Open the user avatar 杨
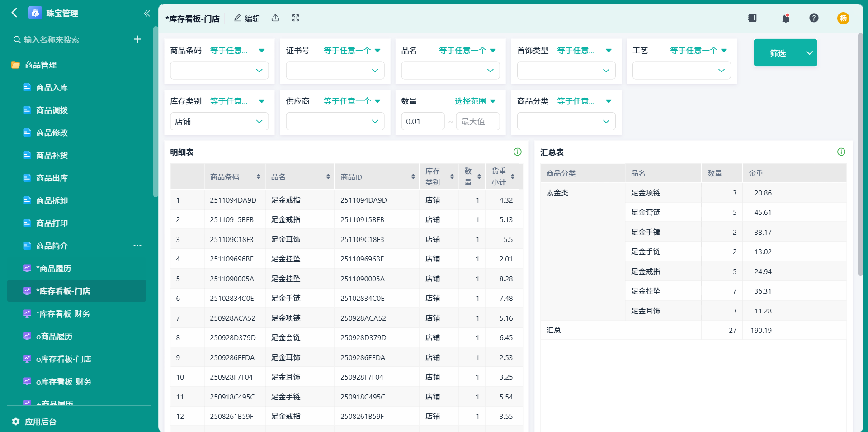868x432 pixels. [843, 18]
